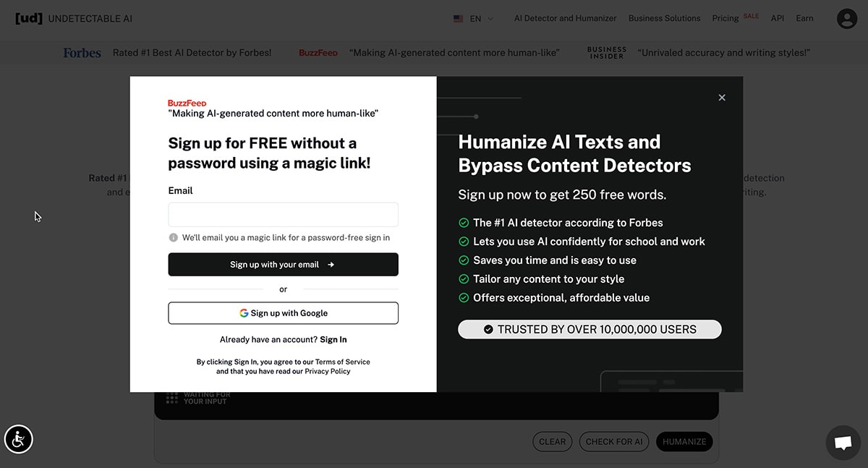Close the sign-up popup with the X
The width and height of the screenshot is (868, 468).
click(x=721, y=98)
